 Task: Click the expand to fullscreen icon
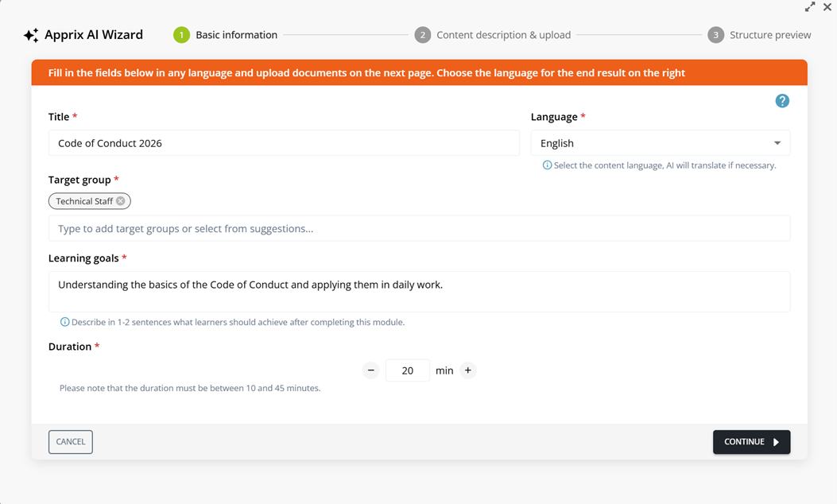click(x=810, y=7)
